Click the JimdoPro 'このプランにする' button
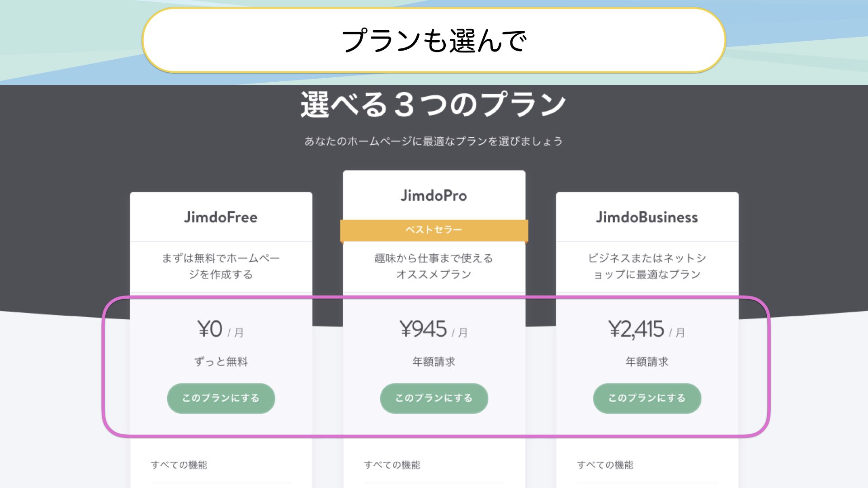The height and width of the screenshot is (488, 868). pos(434,398)
